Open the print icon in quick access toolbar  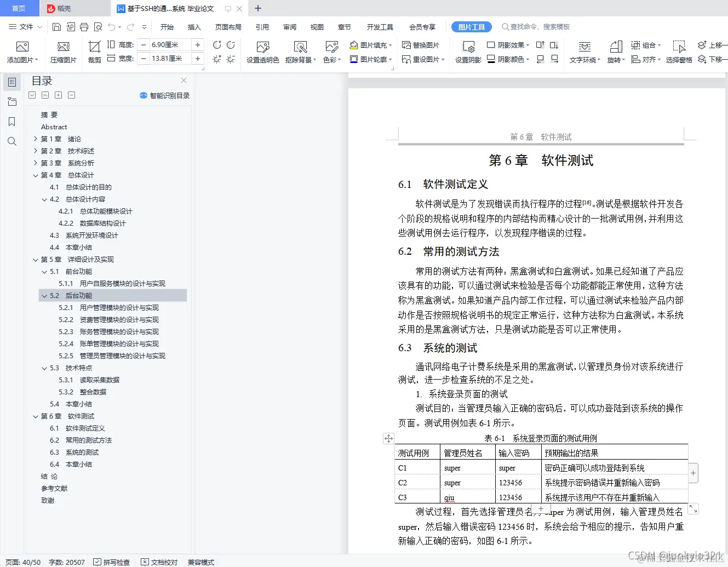click(84, 26)
